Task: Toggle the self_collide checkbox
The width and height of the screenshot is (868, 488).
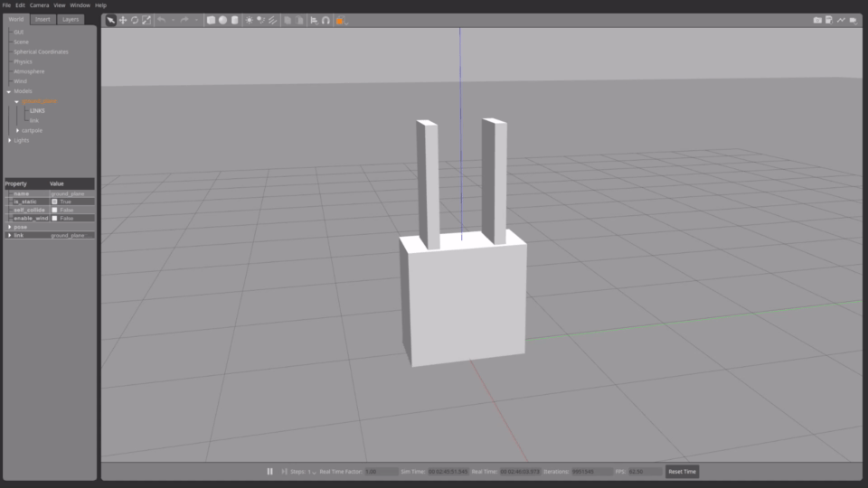Action: point(54,211)
